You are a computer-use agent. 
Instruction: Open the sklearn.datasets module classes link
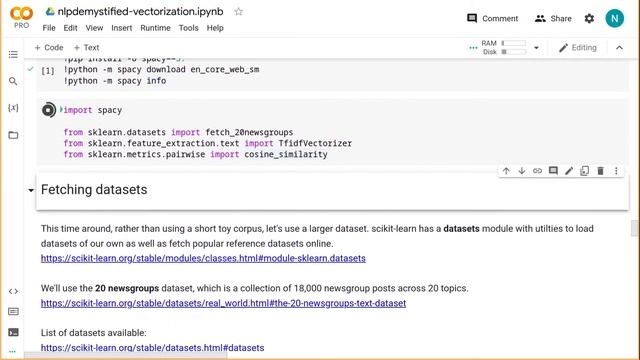point(203,258)
